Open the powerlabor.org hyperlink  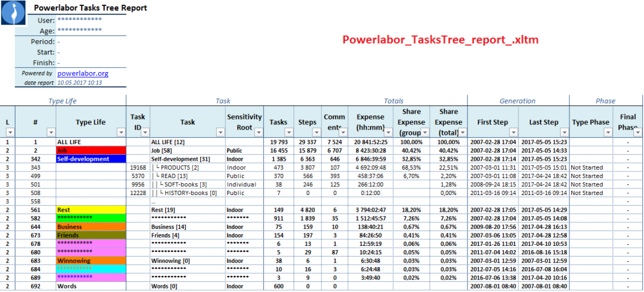tap(82, 73)
